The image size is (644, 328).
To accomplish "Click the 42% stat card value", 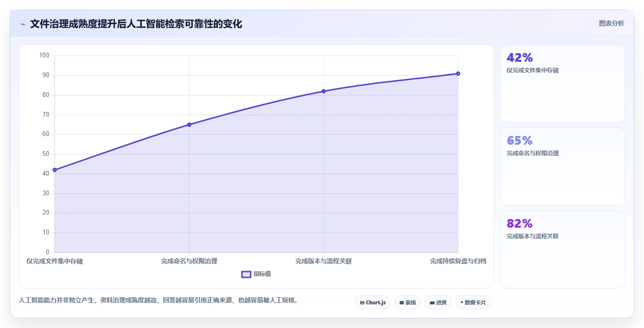I will (x=520, y=58).
